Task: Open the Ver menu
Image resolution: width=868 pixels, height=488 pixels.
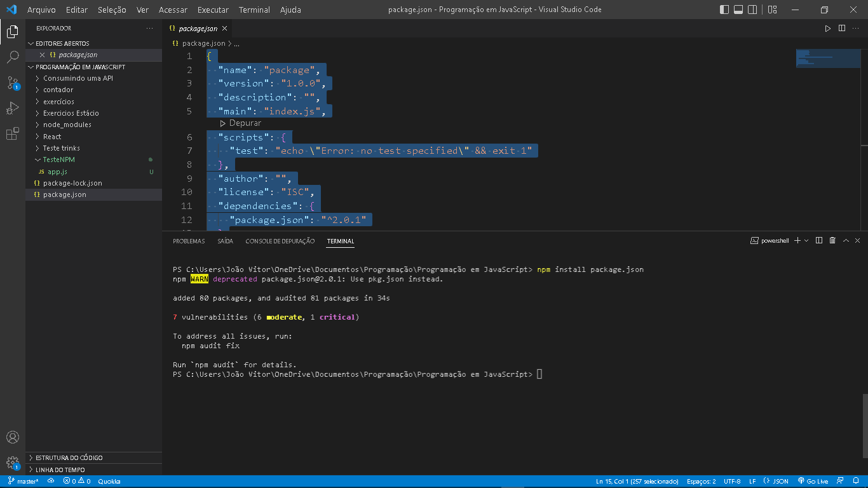Action: tap(142, 10)
